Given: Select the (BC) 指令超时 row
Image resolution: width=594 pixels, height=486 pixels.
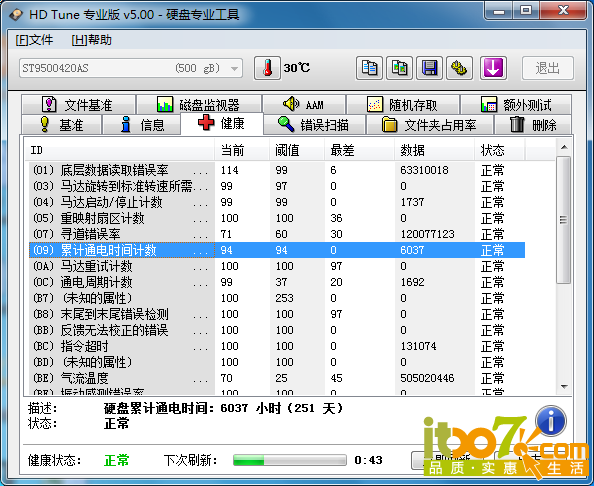Looking at the screenshot, I should [277, 346].
